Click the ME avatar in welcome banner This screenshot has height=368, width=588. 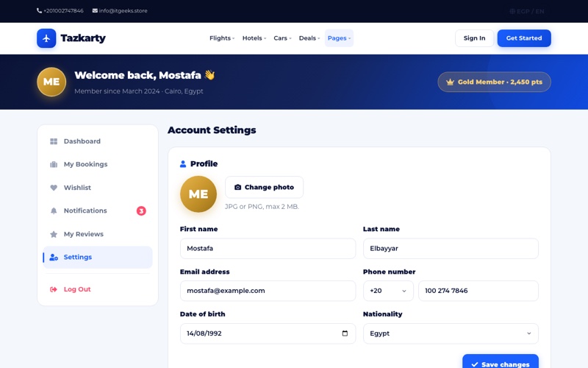pos(51,82)
